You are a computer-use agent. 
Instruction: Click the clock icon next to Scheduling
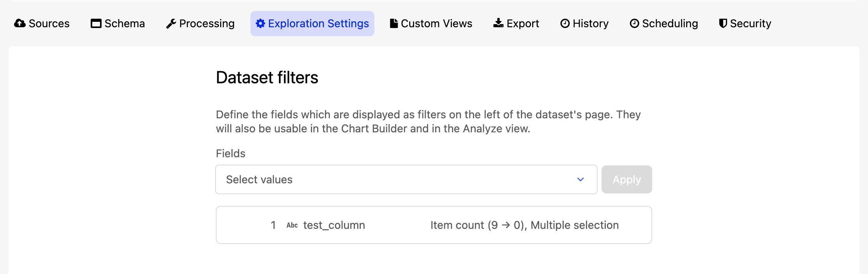[634, 23]
